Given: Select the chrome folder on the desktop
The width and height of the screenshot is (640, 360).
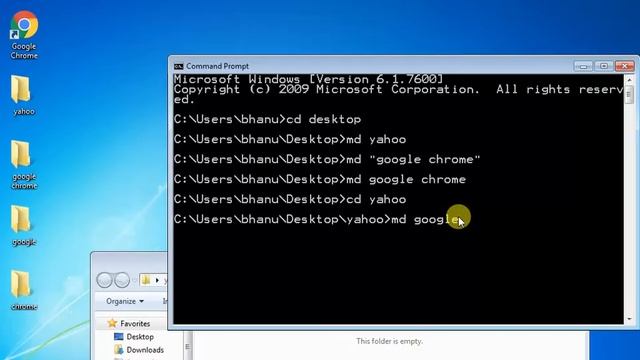Looking at the screenshot, I should [x=24, y=290].
